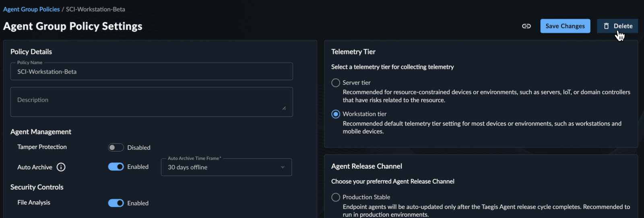Viewport: 644px width, 218px height.
Task: Enable the Tamper Protection toggle
Action: pos(116,147)
